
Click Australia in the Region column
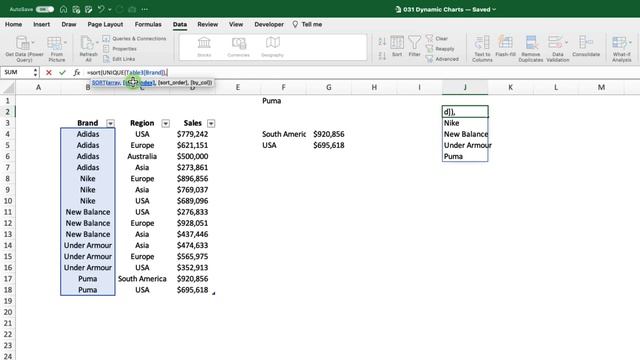142,156
